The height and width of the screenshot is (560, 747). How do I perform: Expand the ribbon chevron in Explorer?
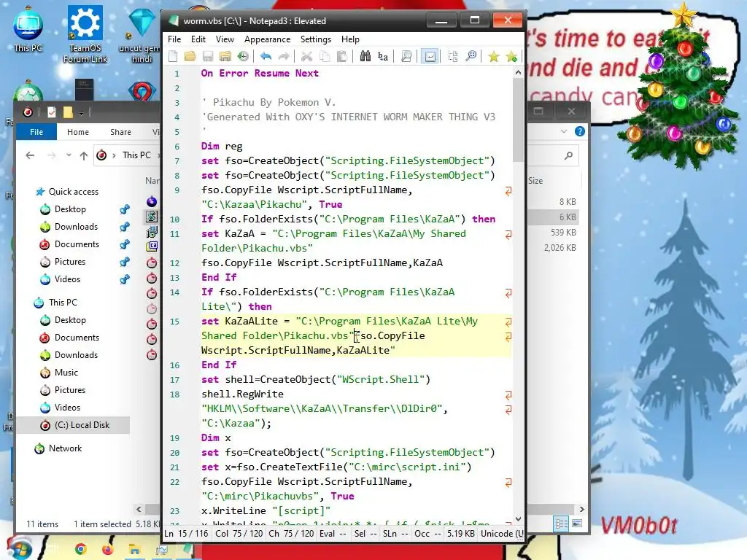564,131
